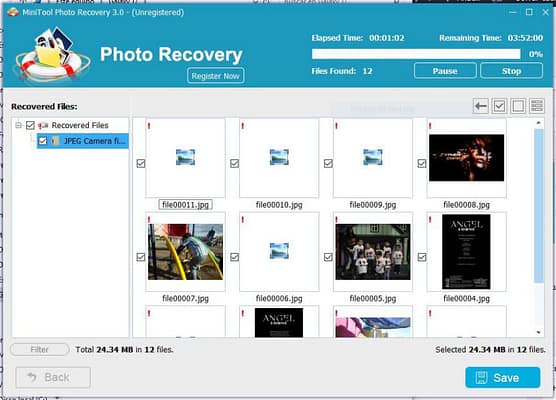Click the vertical scrollbar thumb

click(539, 206)
